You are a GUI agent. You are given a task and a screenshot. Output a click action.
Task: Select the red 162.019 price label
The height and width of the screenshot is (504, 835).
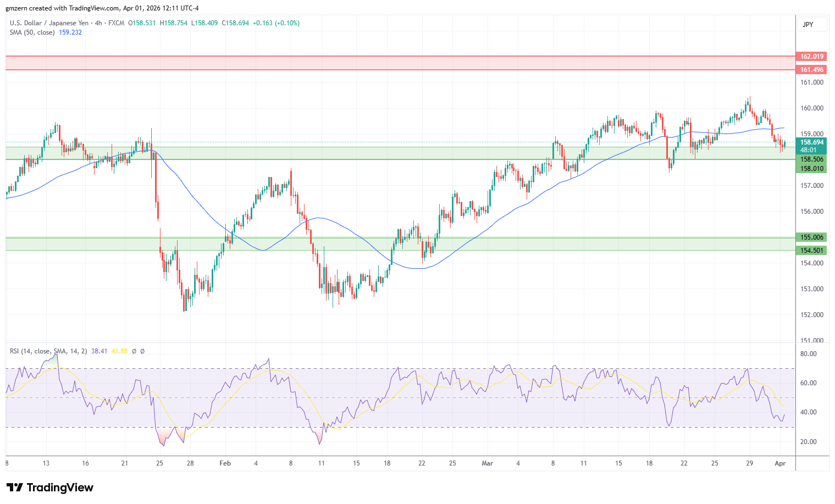(x=811, y=57)
